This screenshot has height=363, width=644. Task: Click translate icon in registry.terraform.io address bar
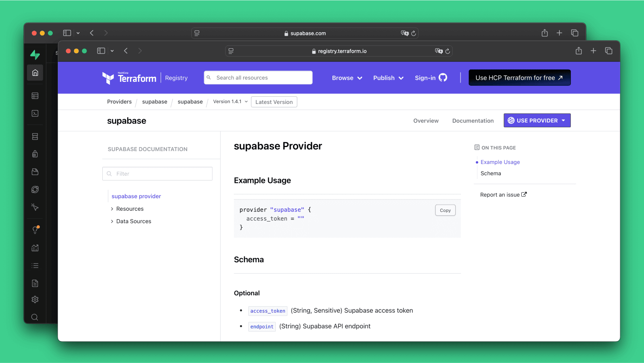439,51
